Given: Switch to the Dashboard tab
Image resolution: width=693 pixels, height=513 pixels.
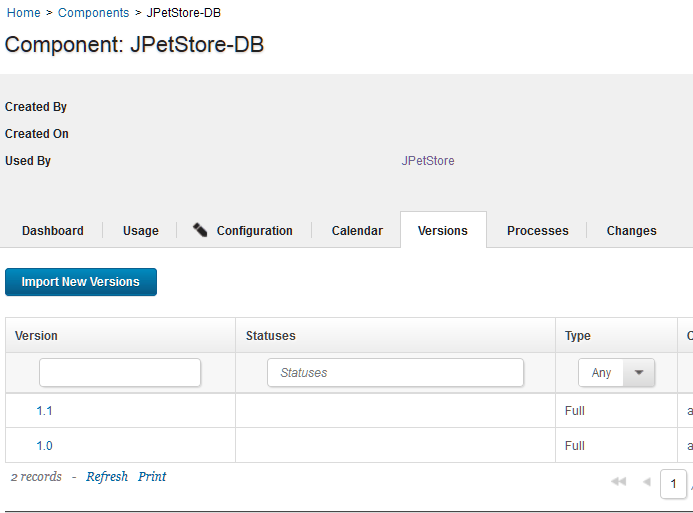Looking at the screenshot, I should click(x=53, y=231).
